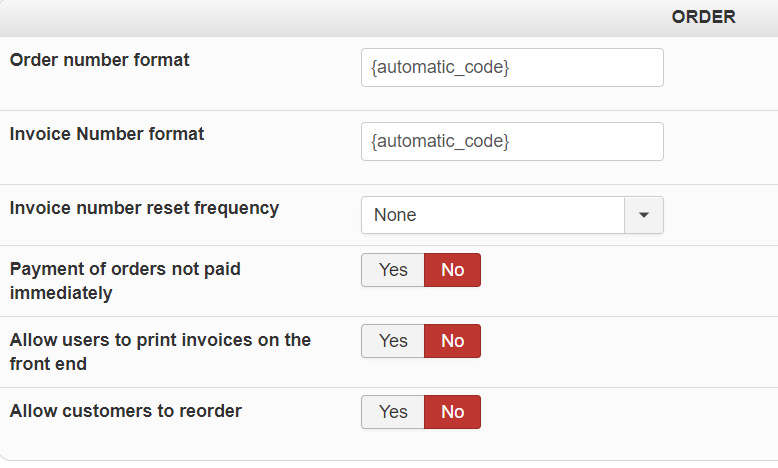This screenshot has height=468, width=778.
Task: Click the "Allow customers to reorder" label
Action: tap(126, 410)
